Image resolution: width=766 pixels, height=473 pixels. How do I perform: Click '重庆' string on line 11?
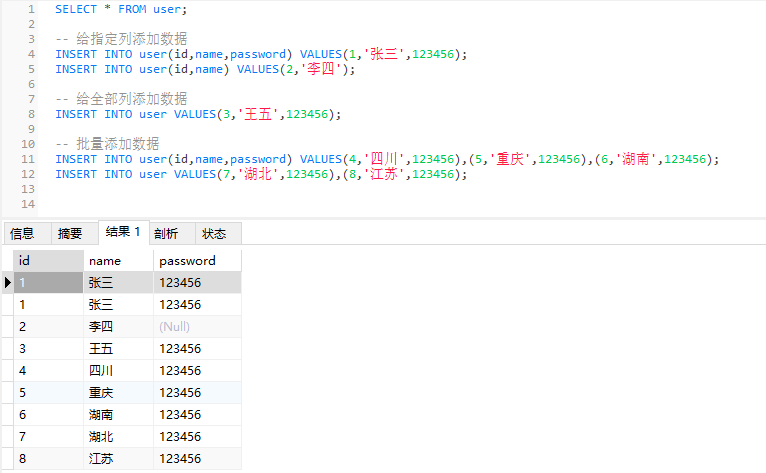click(510, 159)
